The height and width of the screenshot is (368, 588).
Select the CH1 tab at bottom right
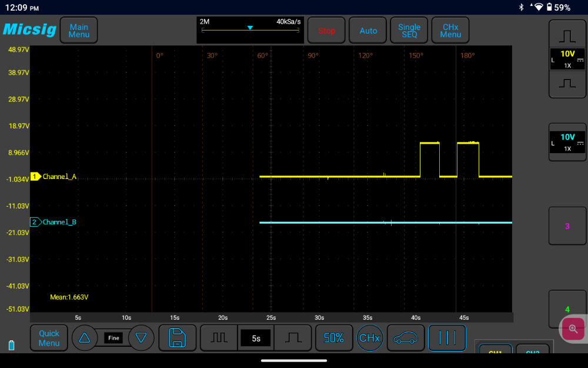tap(495, 349)
